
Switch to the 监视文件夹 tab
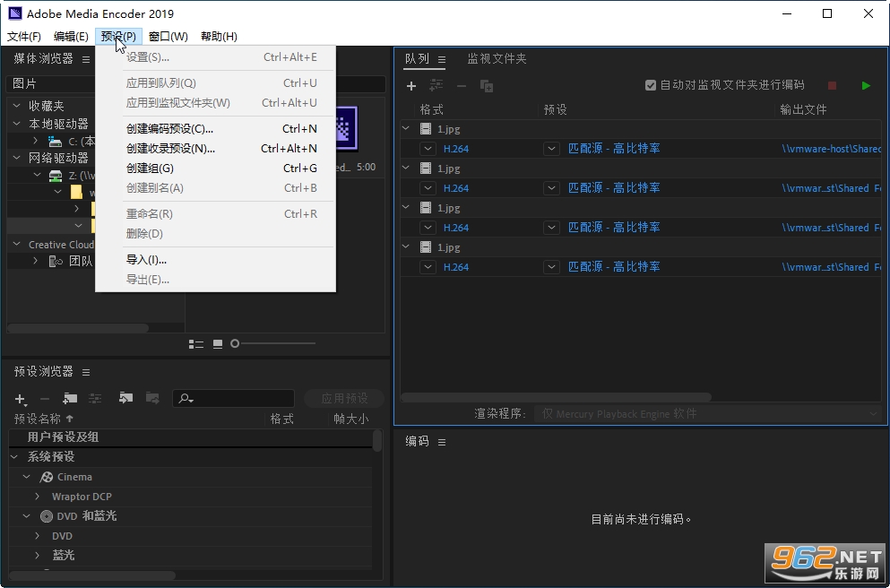(497, 58)
